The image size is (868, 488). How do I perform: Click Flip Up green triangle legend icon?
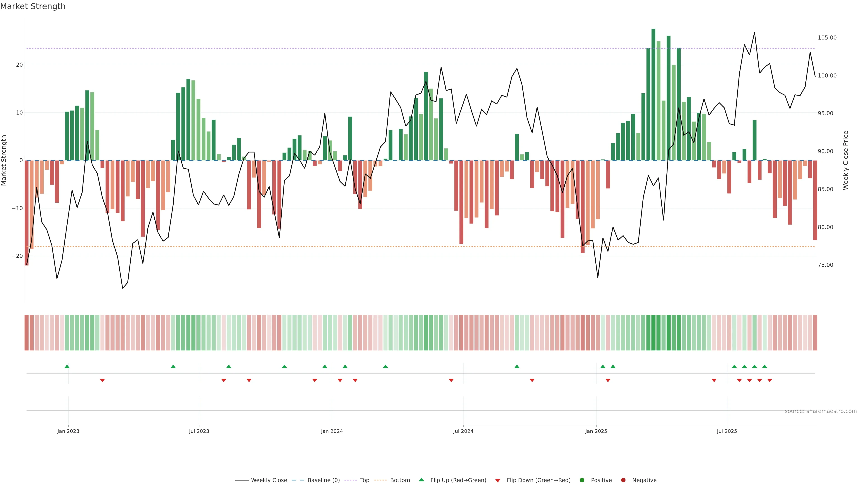coord(421,480)
